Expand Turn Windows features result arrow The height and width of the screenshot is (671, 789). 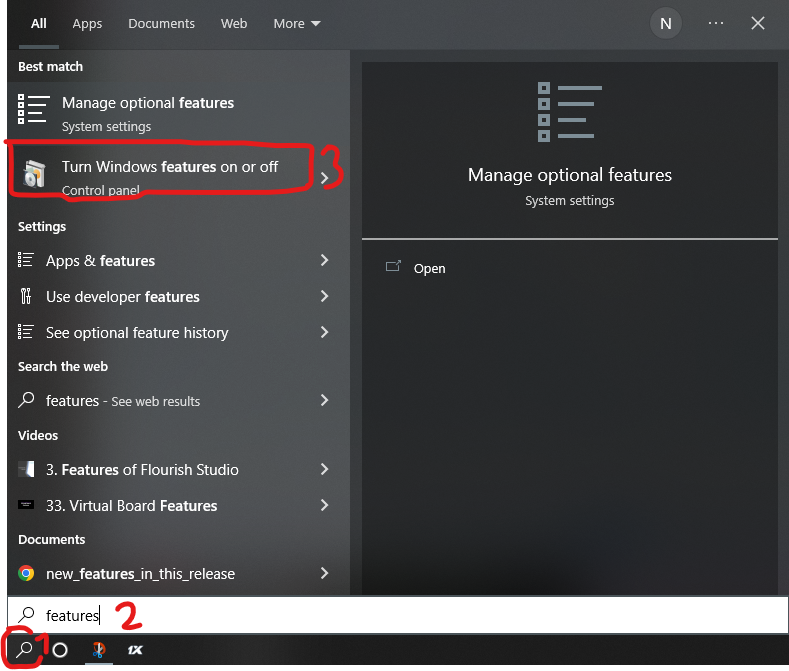pyautogui.click(x=325, y=177)
